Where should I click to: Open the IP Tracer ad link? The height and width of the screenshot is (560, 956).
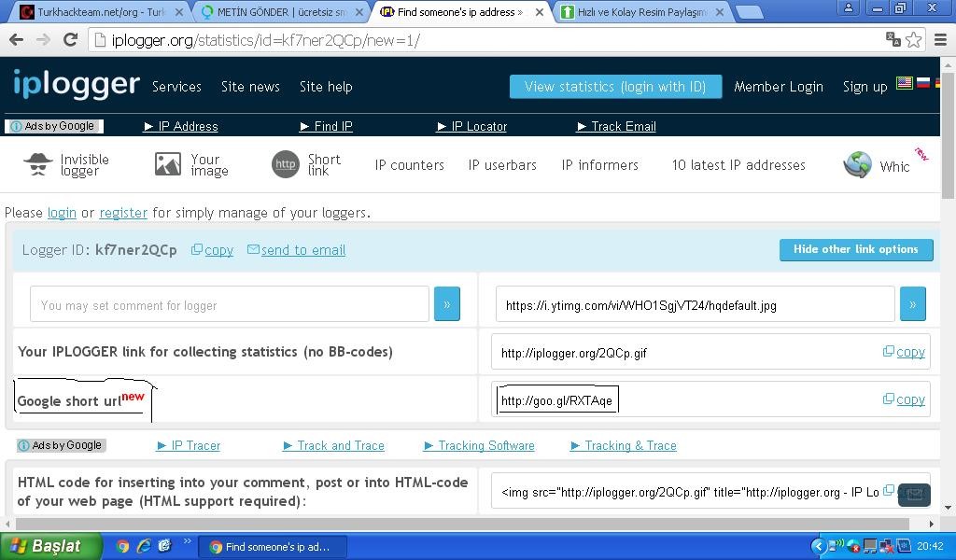189,445
